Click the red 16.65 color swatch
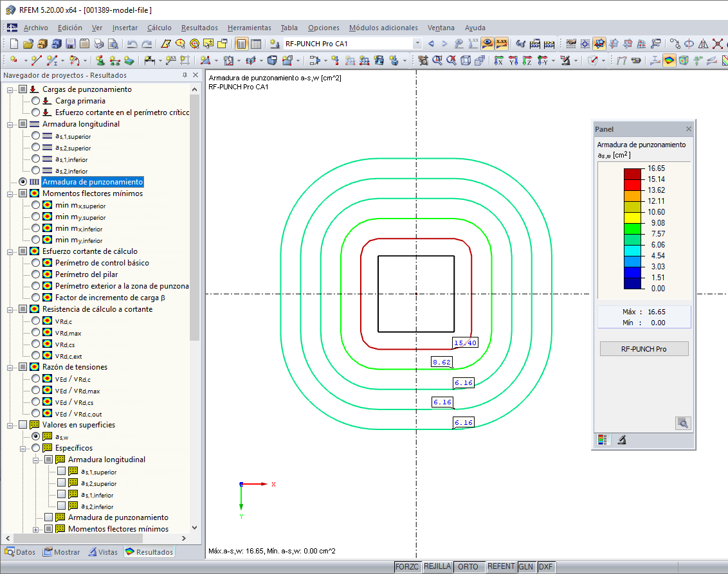This screenshot has width=728, height=574. (632, 174)
